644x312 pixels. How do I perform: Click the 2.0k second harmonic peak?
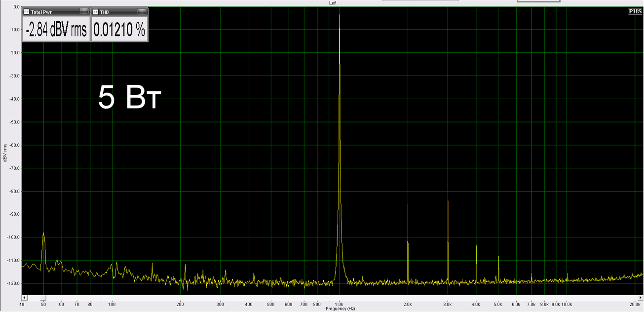408,205
